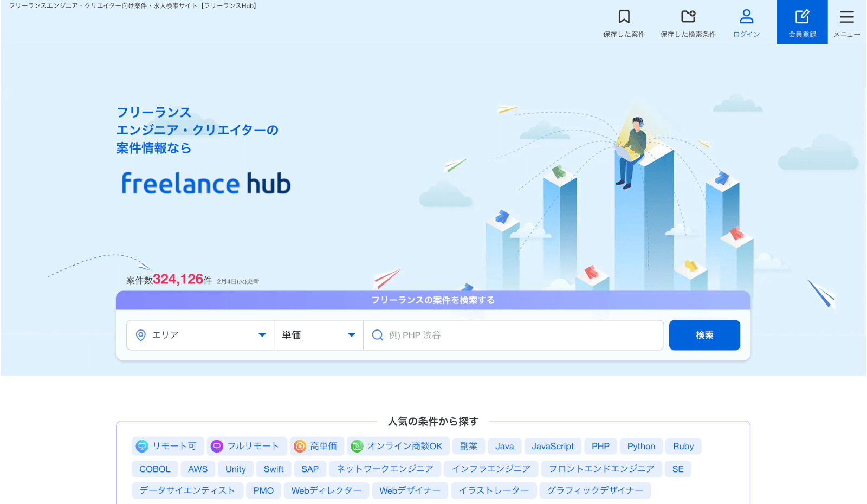Select the リモート可 tag

168,446
